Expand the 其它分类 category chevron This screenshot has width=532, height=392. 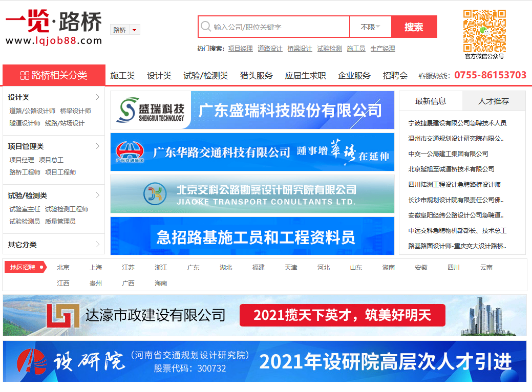click(98, 245)
